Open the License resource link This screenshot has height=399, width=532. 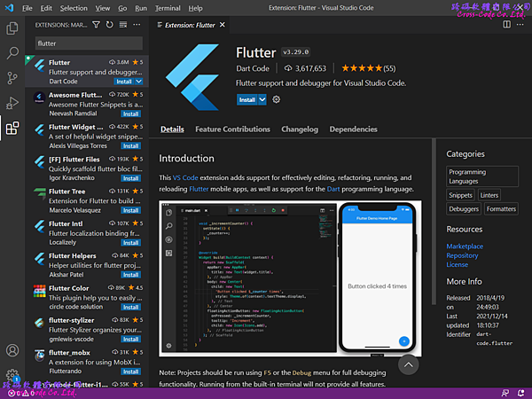pyautogui.click(x=457, y=264)
